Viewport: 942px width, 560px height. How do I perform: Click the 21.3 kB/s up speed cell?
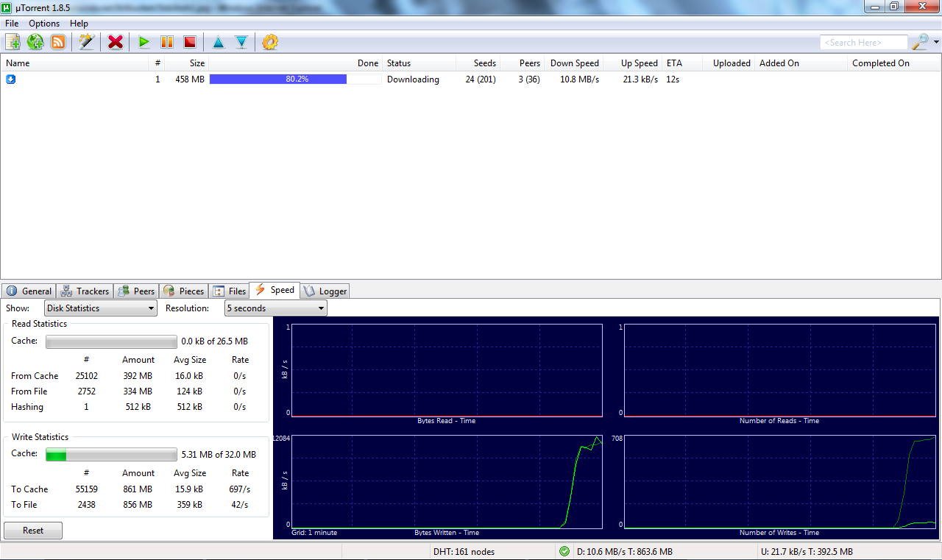coord(640,79)
